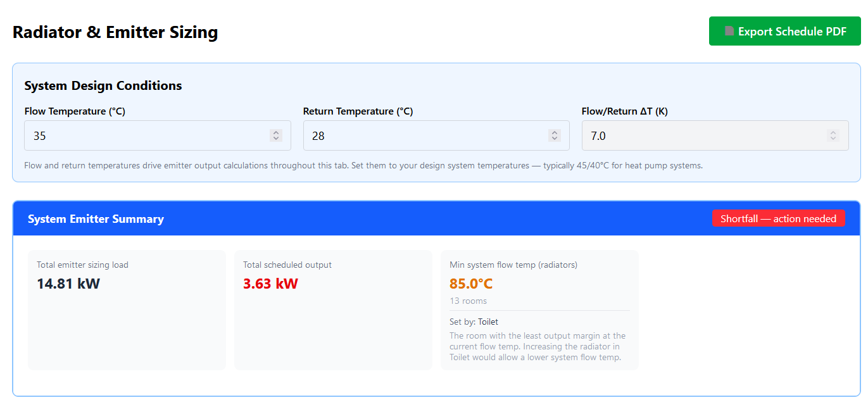Click the '13 rooms' text
Screen dimensions: 868x407
[468, 301]
